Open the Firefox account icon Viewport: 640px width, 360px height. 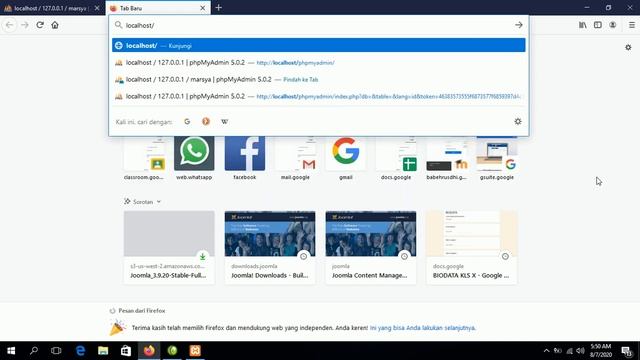point(613,25)
